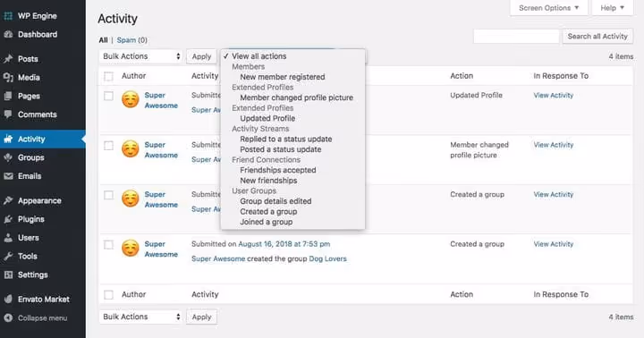This screenshot has width=644, height=338.
Task: Click the Activity icon in sidebar
Action: tap(8, 139)
